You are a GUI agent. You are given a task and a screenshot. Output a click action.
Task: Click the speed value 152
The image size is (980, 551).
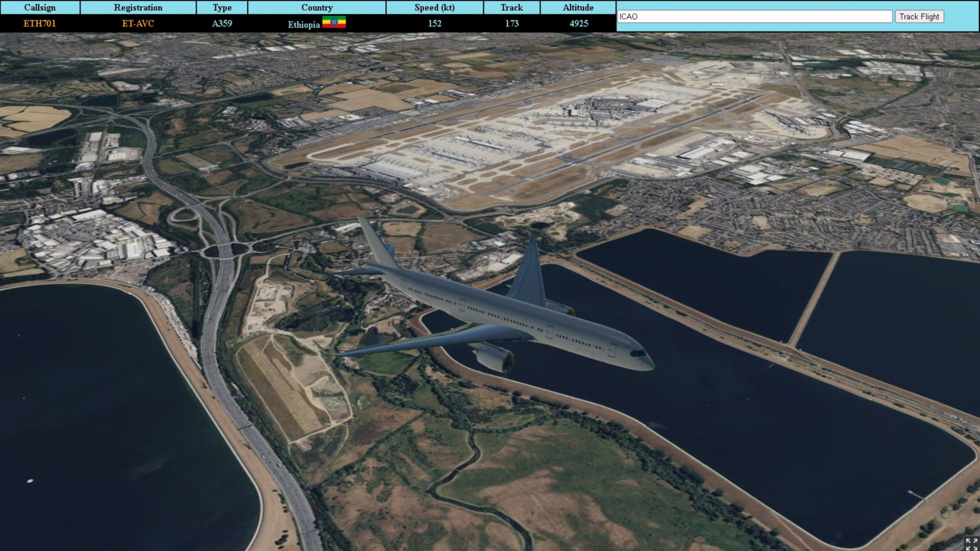tap(434, 23)
